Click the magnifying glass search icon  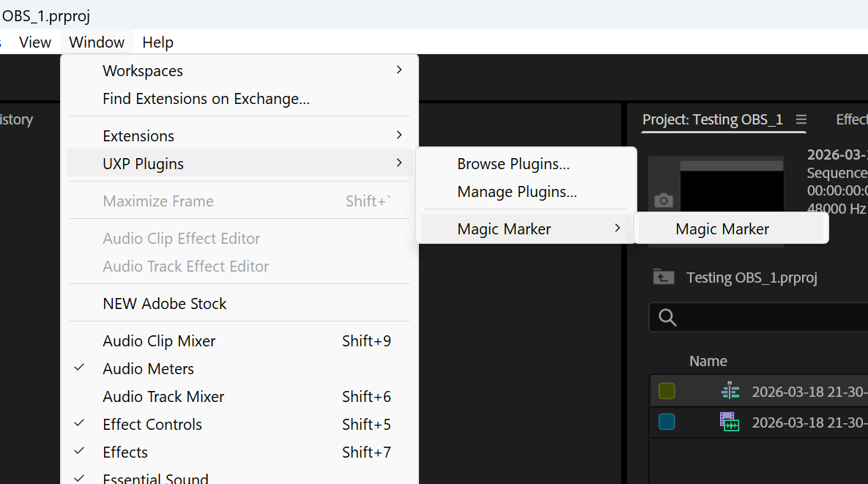click(667, 317)
